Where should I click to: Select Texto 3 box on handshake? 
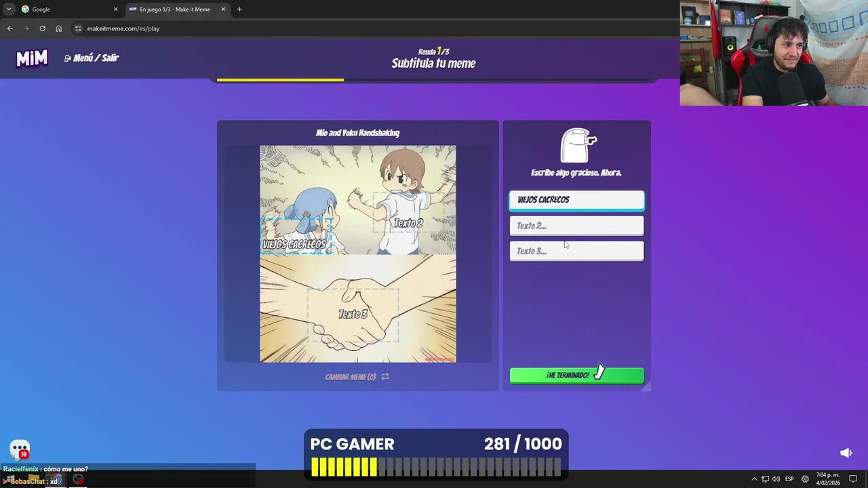click(x=353, y=314)
